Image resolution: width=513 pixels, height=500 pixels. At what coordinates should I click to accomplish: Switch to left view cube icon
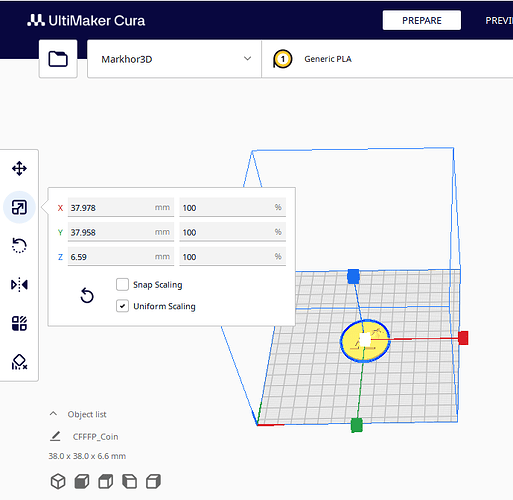[129, 481]
